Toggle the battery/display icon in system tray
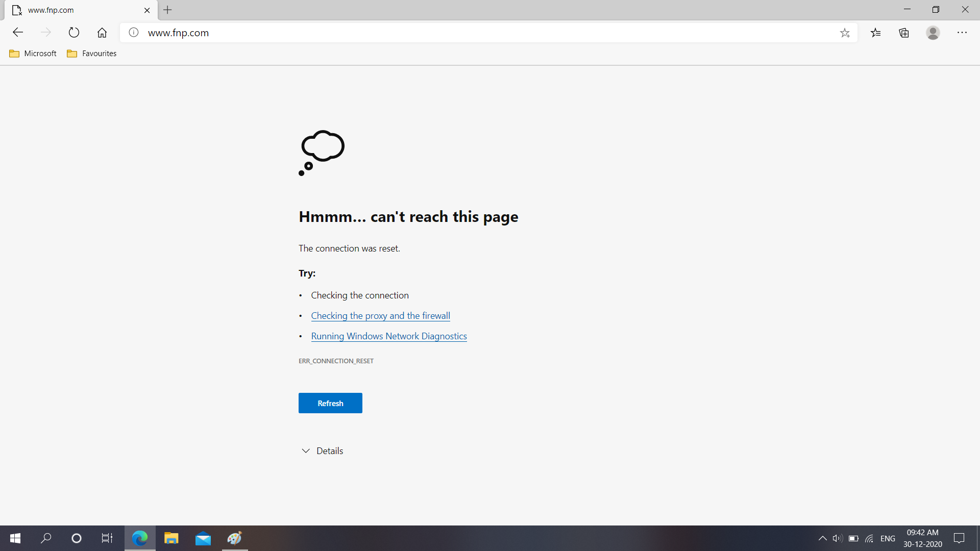The height and width of the screenshot is (551, 980). pyautogui.click(x=854, y=538)
